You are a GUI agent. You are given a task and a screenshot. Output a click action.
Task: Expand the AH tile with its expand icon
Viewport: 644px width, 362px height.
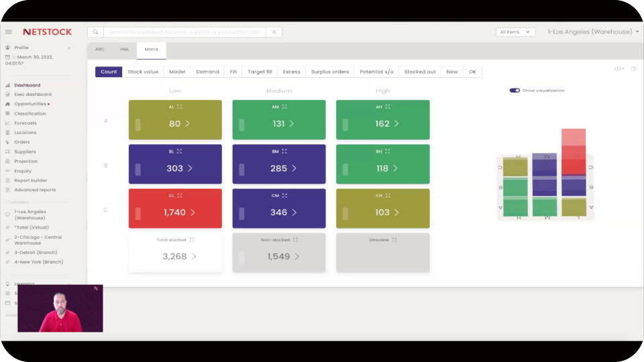pos(388,107)
